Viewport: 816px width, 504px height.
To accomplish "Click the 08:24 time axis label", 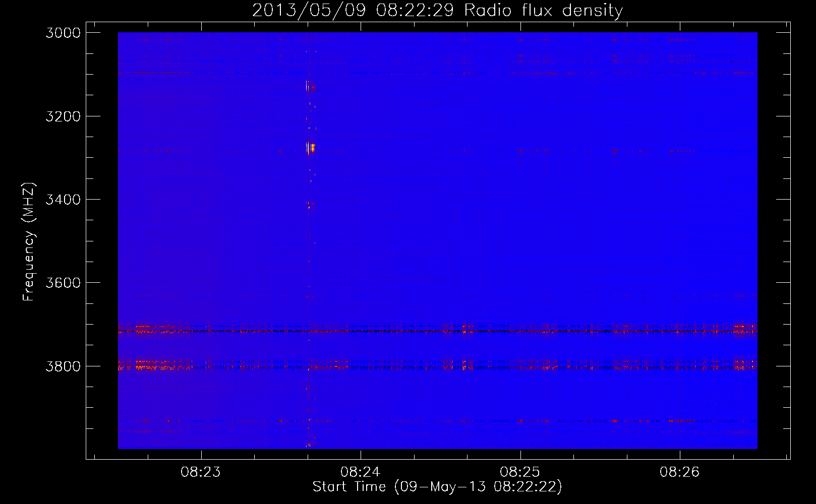I will click(x=360, y=472).
